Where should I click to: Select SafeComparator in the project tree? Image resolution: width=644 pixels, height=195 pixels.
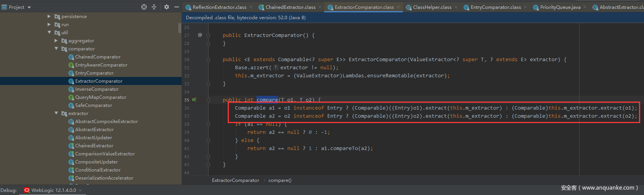[93, 105]
